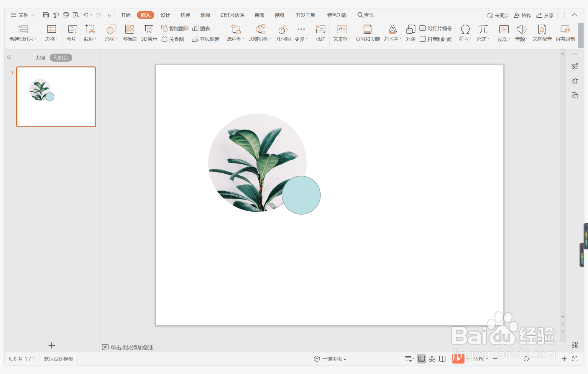Click the Undo arrow icon
Image resolution: width=588 pixels, height=374 pixels.
tap(86, 15)
